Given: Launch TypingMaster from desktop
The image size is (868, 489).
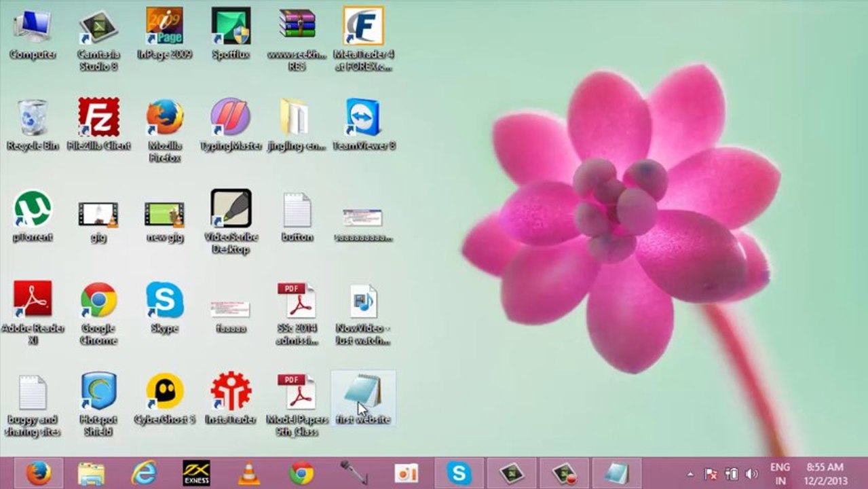Looking at the screenshot, I should pyautogui.click(x=231, y=125).
